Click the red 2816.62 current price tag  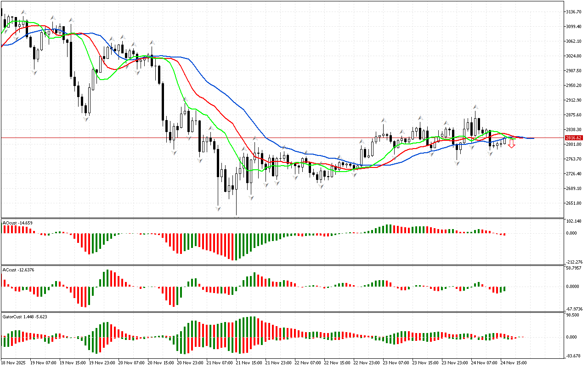click(574, 138)
